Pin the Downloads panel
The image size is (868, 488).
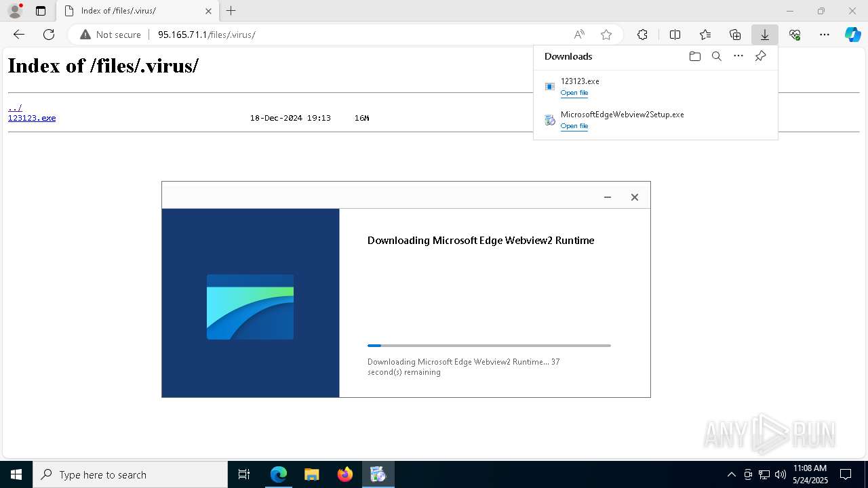tap(760, 56)
